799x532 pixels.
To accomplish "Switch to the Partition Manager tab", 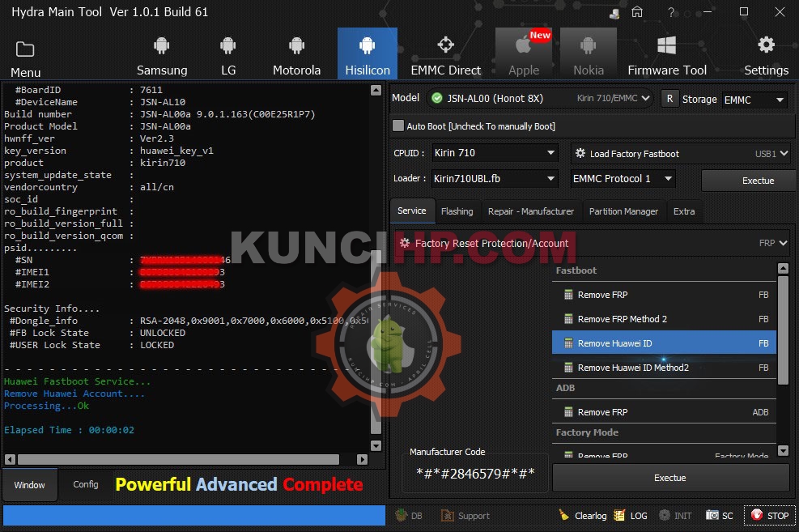I will point(623,211).
